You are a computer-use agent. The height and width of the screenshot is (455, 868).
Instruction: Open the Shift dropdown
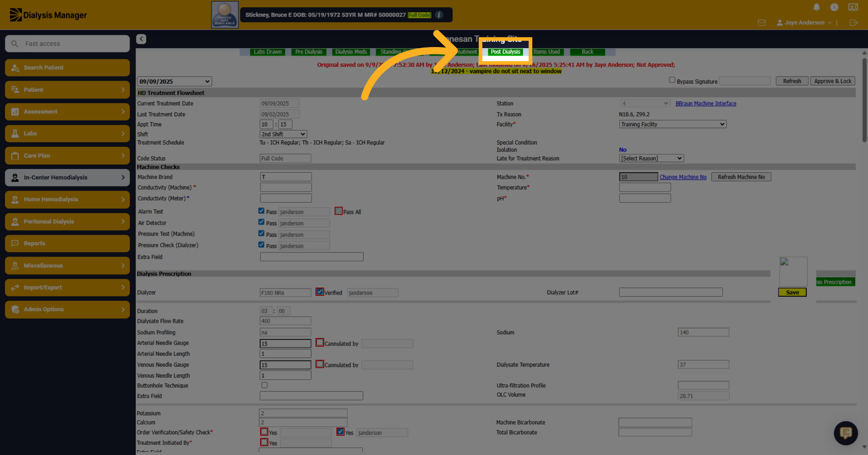tap(283, 134)
